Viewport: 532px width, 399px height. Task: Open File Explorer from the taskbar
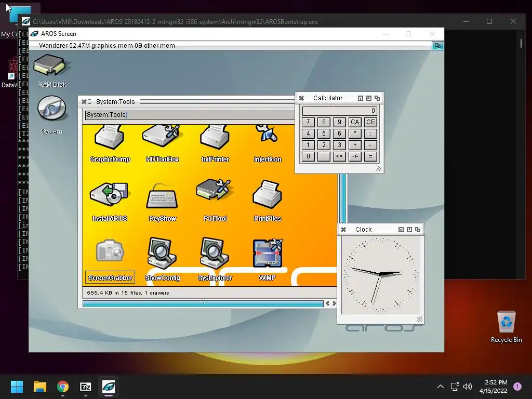39,387
